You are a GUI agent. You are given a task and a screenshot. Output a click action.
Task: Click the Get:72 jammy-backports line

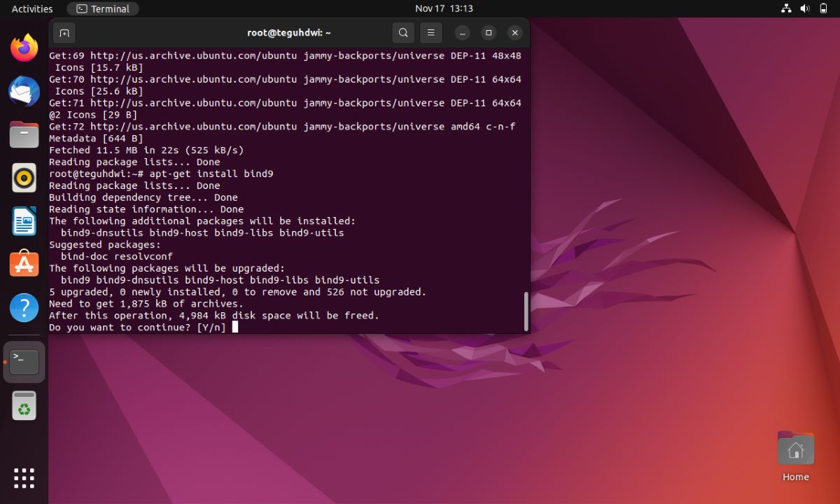pos(282,126)
